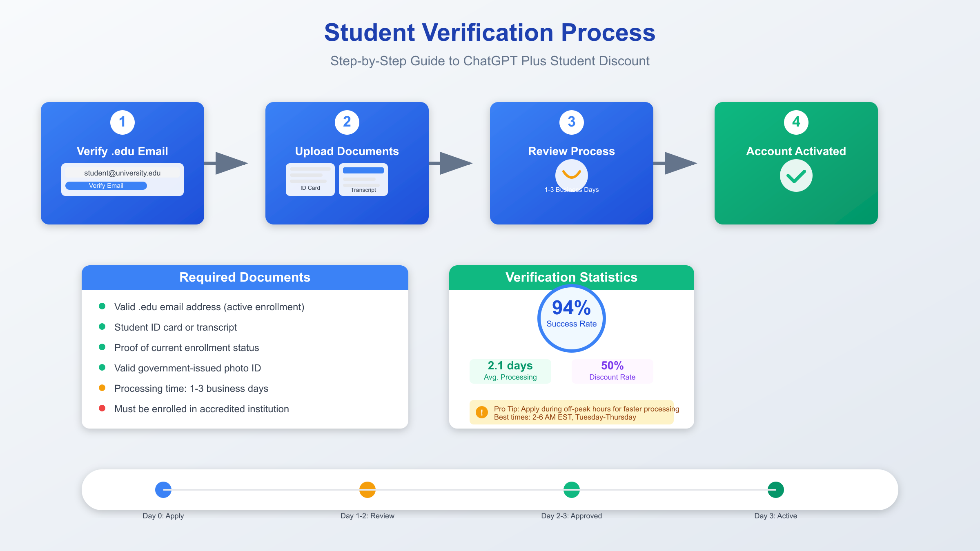Click "Processing time: 1-3 business days" item

191,389
